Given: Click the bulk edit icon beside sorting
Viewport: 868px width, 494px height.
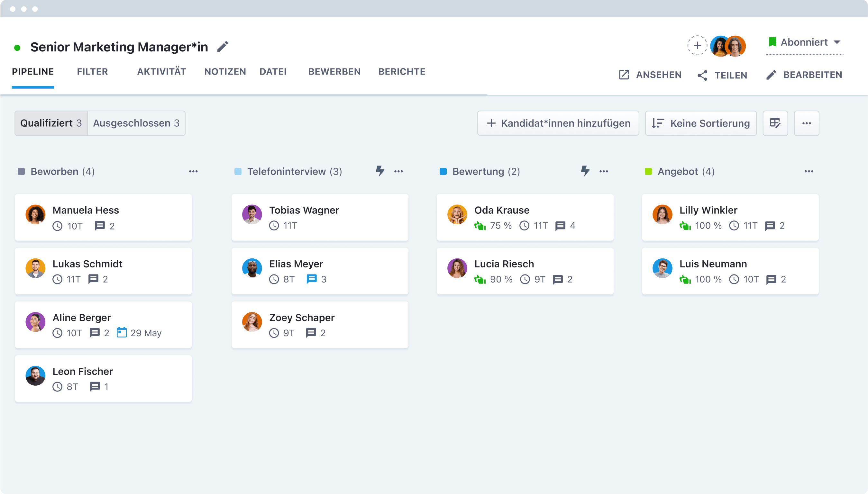Looking at the screenshot, I should pyautogui.click(x=775, y=123).
